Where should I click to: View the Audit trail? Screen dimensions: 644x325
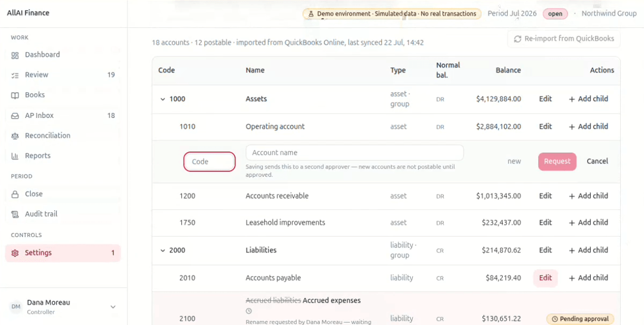(x=63, y=214)
